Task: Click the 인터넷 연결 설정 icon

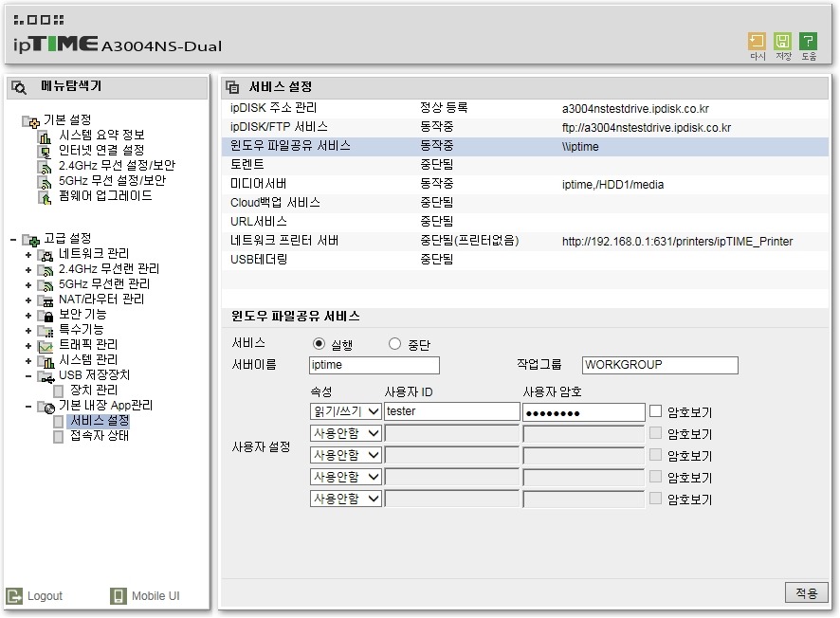Action: coord(45,152)
